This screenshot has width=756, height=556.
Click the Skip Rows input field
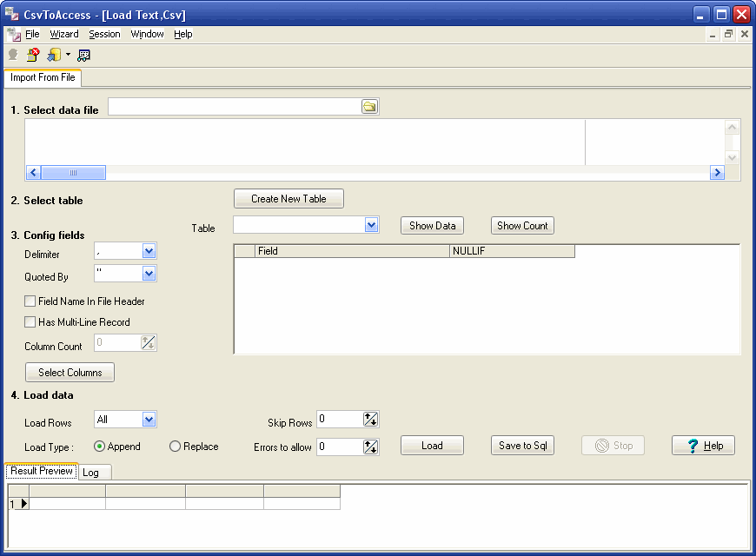point(340,419)
